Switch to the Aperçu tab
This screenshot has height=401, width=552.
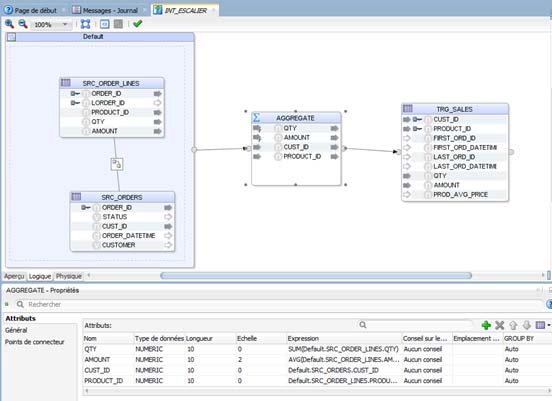[14, 276]
